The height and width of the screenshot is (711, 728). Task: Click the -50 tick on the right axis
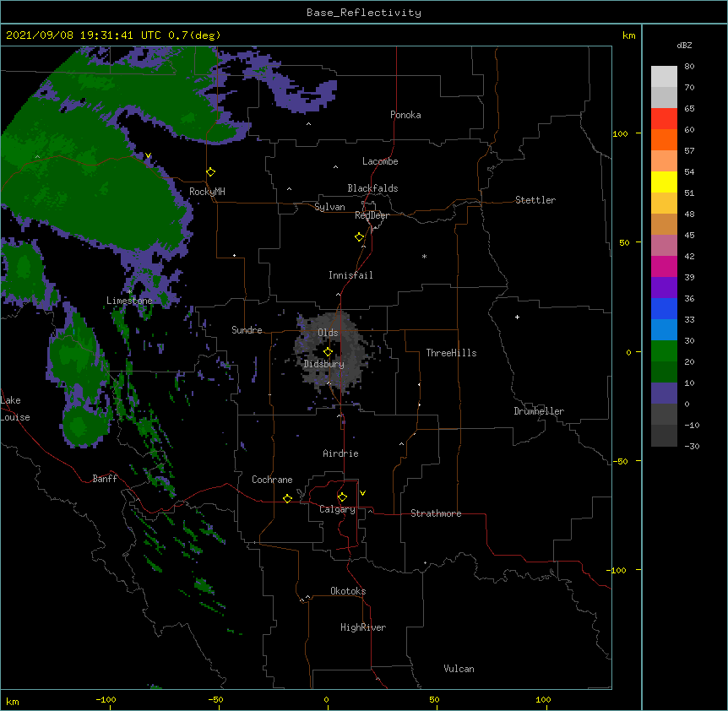620,461
